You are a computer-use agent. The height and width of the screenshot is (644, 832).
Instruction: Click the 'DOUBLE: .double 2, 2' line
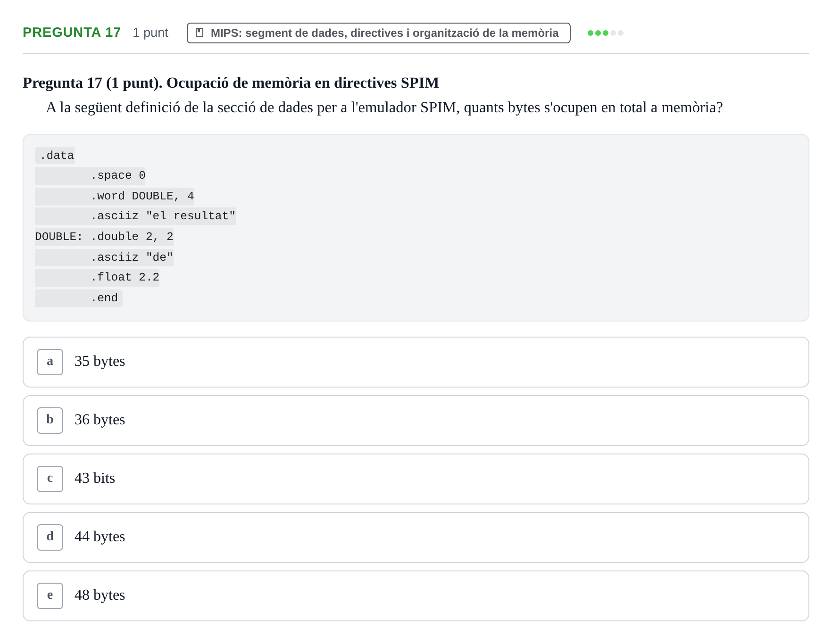coord(104,237)
